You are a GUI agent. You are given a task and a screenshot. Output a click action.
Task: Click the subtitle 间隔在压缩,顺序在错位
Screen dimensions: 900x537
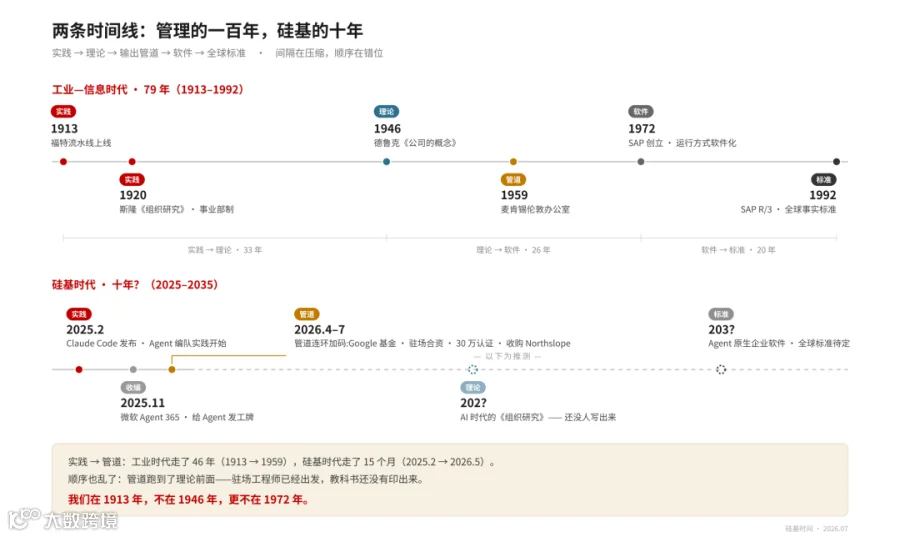click(329, 53)
